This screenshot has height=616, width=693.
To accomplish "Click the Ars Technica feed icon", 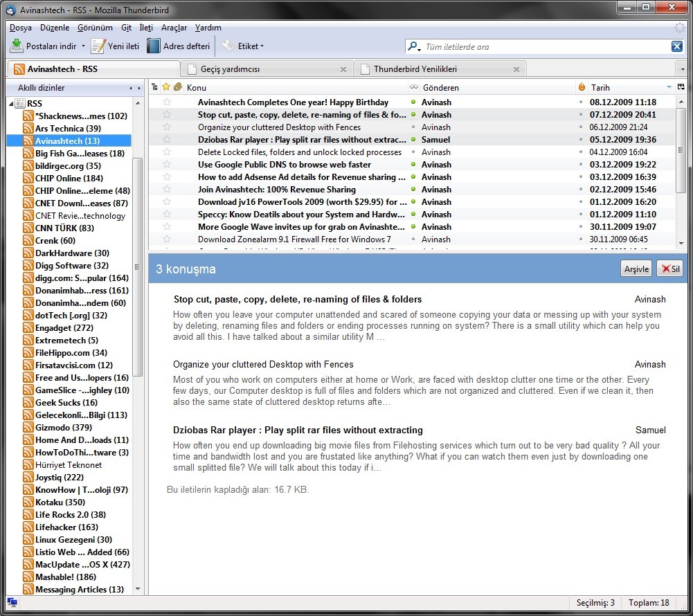I will coord(28,128).
